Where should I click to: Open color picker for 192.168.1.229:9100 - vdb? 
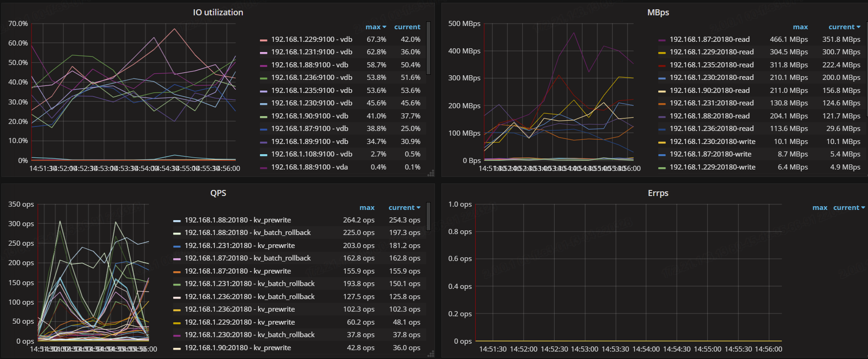pos(263,40)
